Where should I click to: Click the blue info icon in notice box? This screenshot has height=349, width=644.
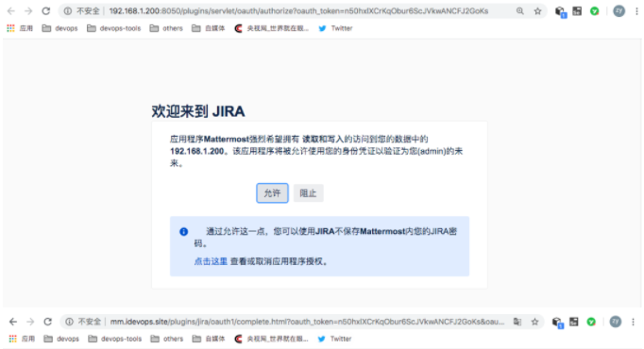coord(183,232)
